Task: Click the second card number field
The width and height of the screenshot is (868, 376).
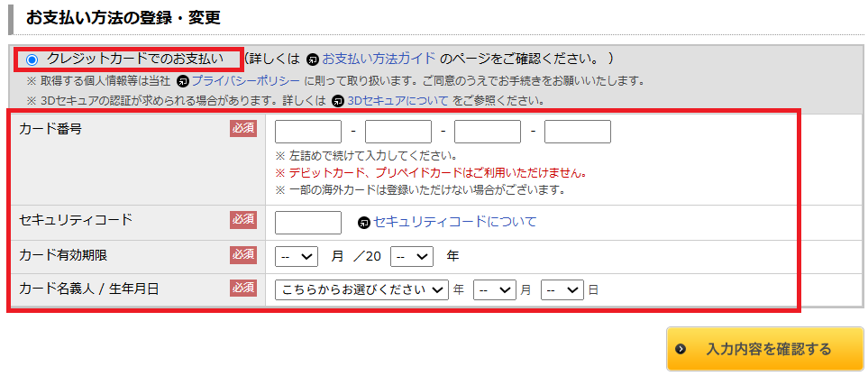Action: click(x=397, y=132)
